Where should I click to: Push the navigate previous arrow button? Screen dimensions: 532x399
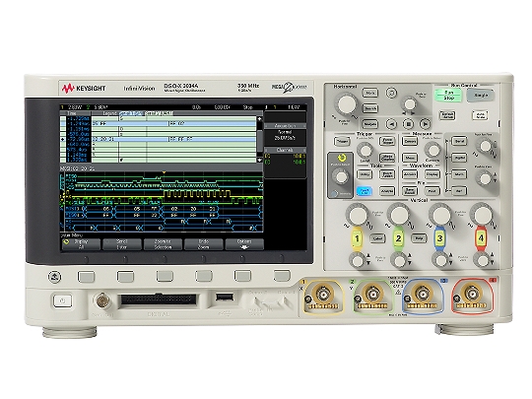391,124
